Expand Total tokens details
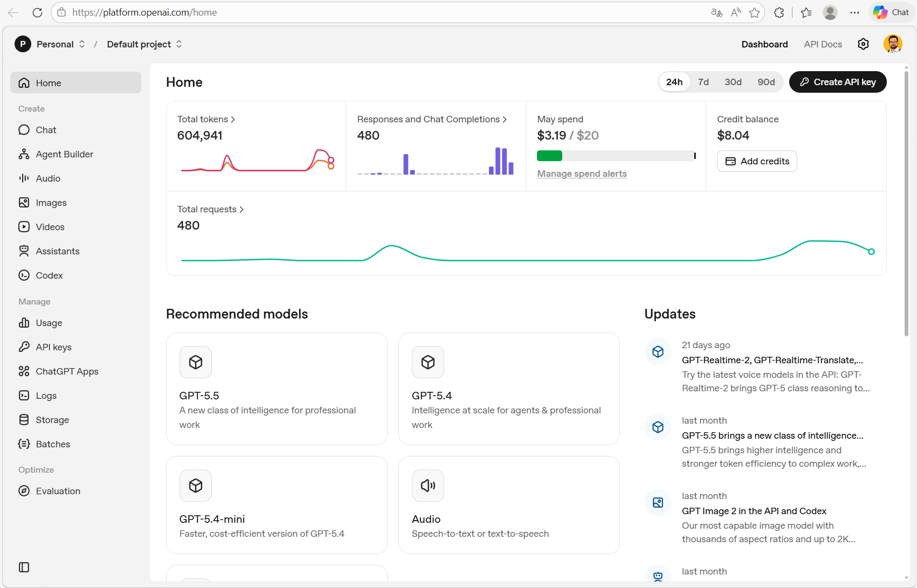The width and height of the screenshot is (917, 588). click(206, 119)
